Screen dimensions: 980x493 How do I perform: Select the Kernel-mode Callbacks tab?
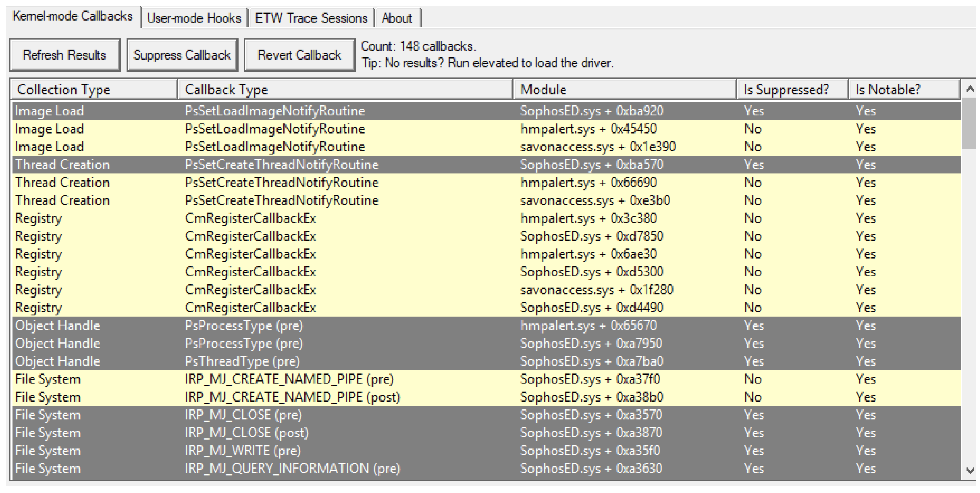point(72,16)
